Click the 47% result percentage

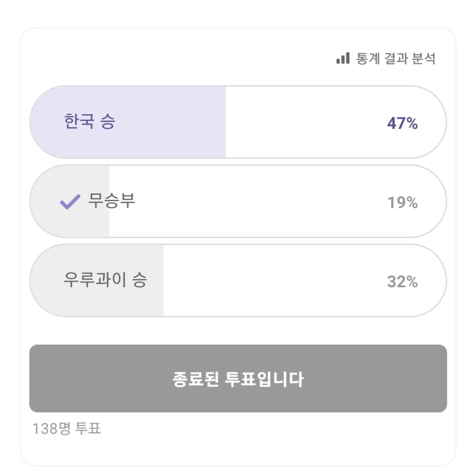point(402,123)
